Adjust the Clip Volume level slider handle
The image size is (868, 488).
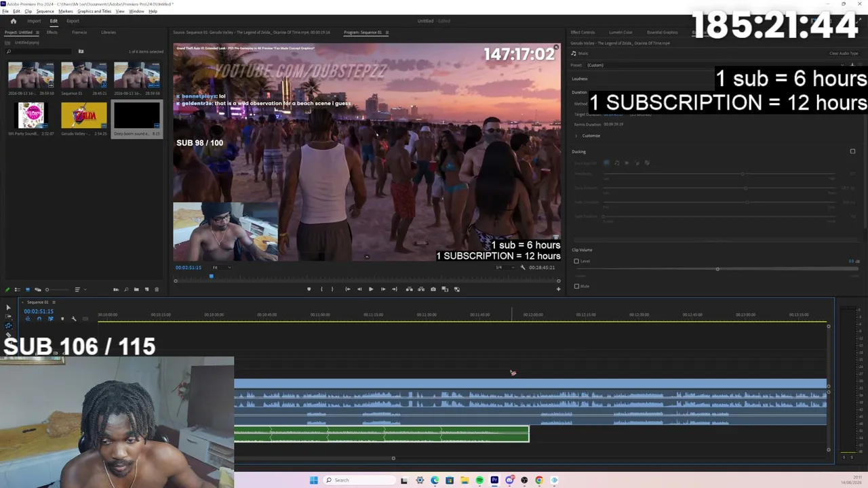coord(717,269)
